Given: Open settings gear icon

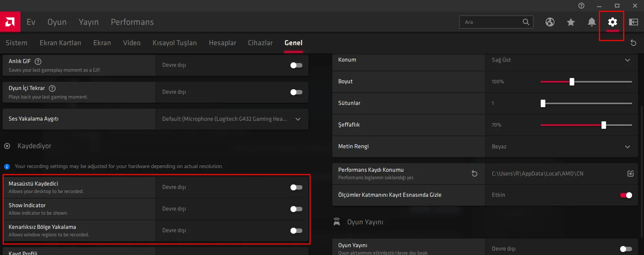Looking at the screenshot, I should click(x=612, y=22).
